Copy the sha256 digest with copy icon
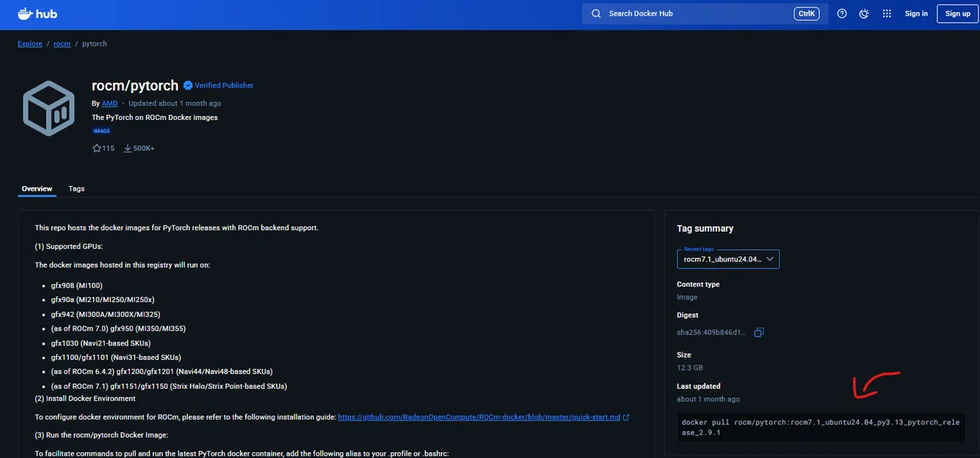980x458 pixels. click(759, 332)
